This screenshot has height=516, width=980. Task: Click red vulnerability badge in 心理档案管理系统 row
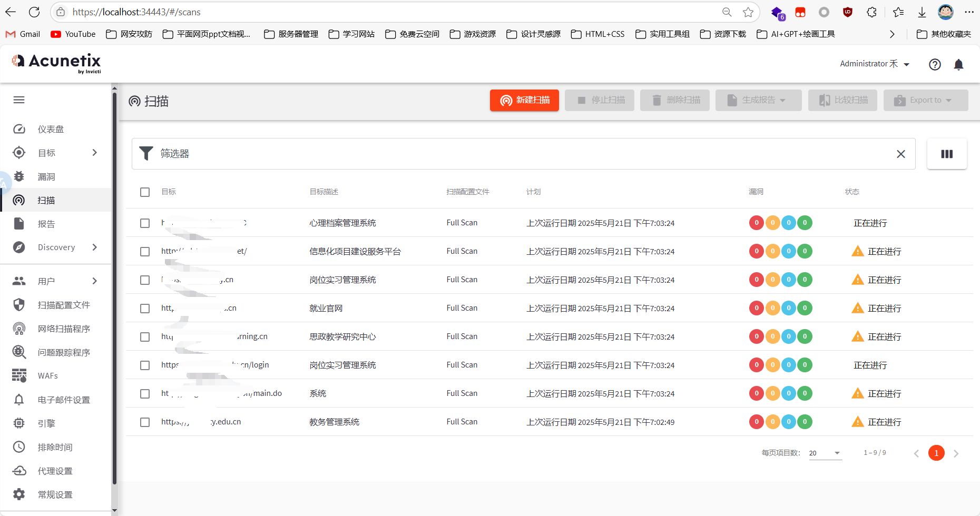click(757, 223)
